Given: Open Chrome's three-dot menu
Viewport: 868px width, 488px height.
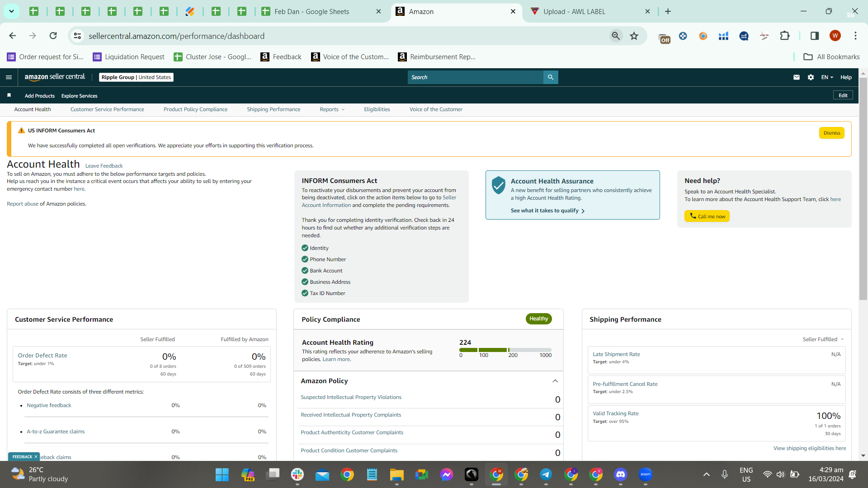Looking at the screenshot, I should click(855, 36).
